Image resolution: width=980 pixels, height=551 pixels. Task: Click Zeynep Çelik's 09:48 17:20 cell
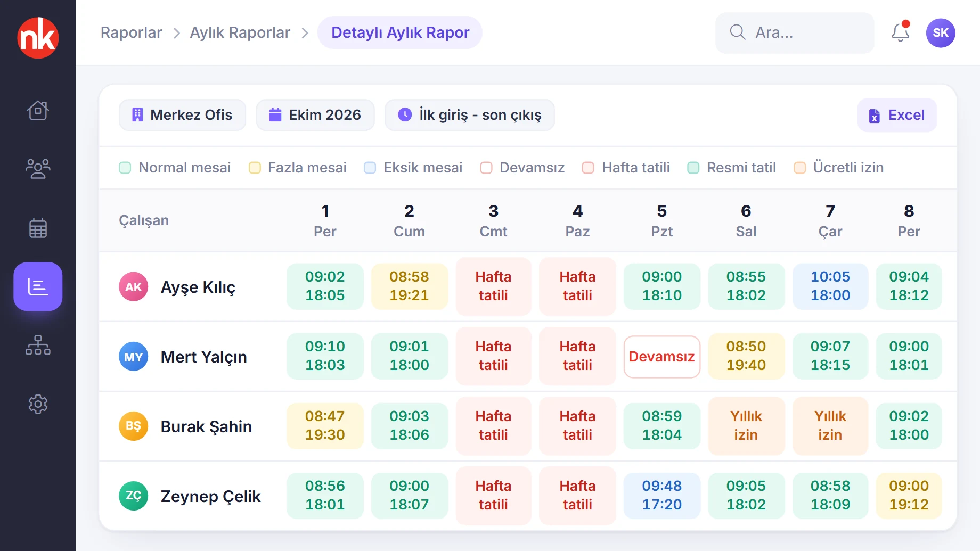tap(662, 496)
